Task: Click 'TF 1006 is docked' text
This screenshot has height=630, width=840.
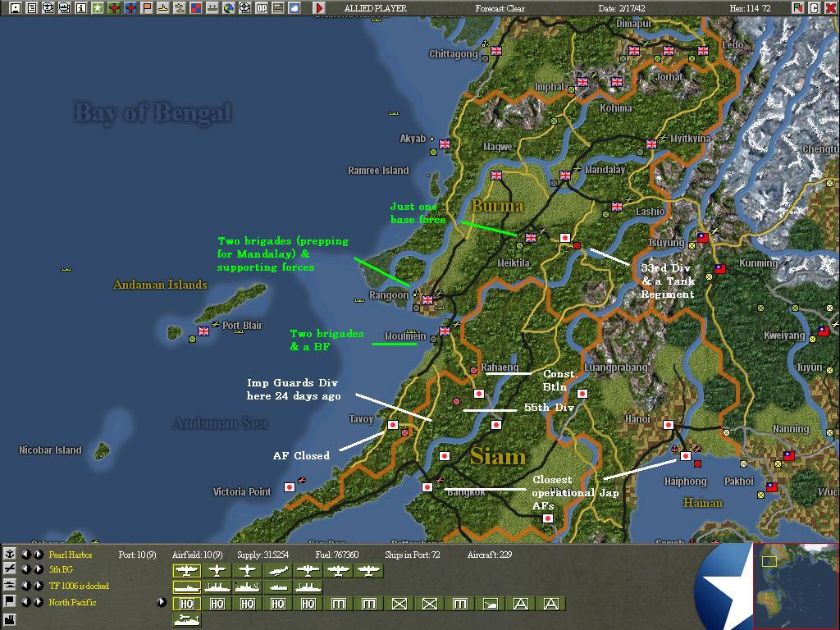Action: pos(79,586)
